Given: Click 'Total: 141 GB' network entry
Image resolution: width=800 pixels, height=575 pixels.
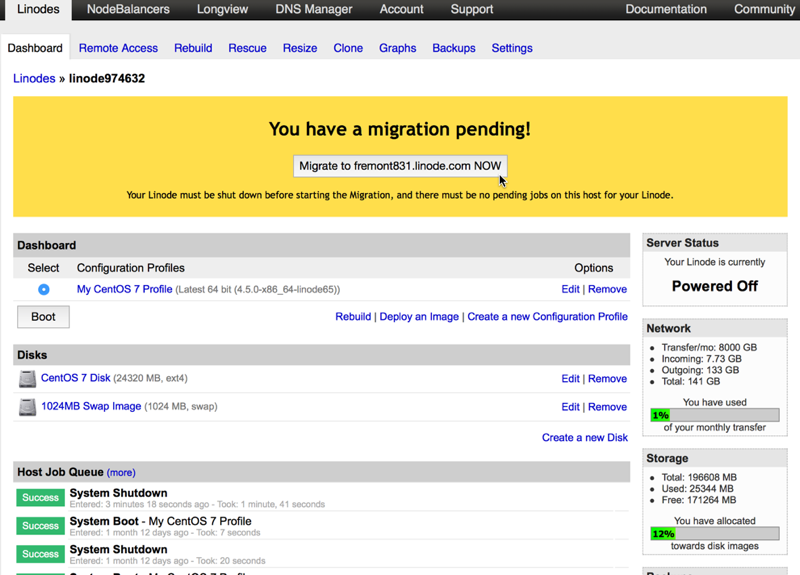Looking at the screenshot, I should pos(691,381).
